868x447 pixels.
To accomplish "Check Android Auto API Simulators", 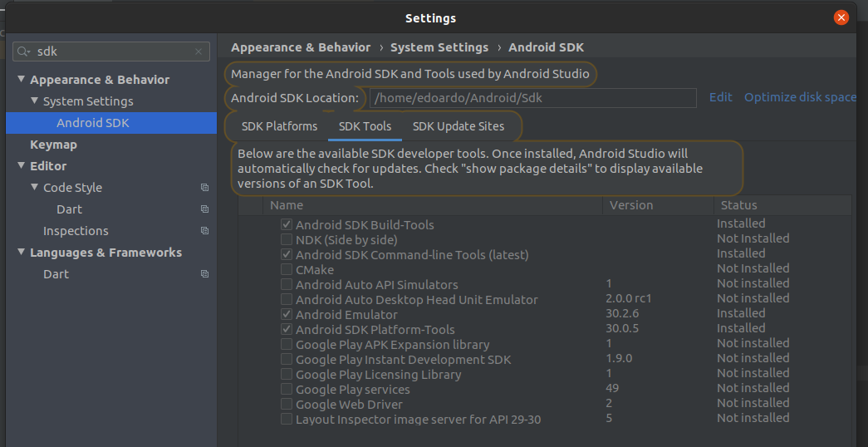I will coord(287,284).
